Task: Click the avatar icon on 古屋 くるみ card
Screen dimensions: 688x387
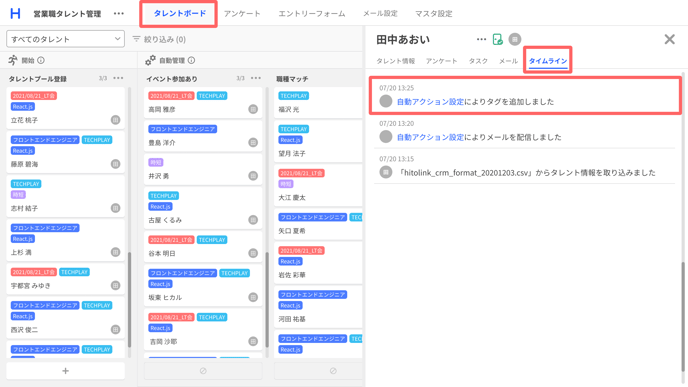Action: point(253,219)
